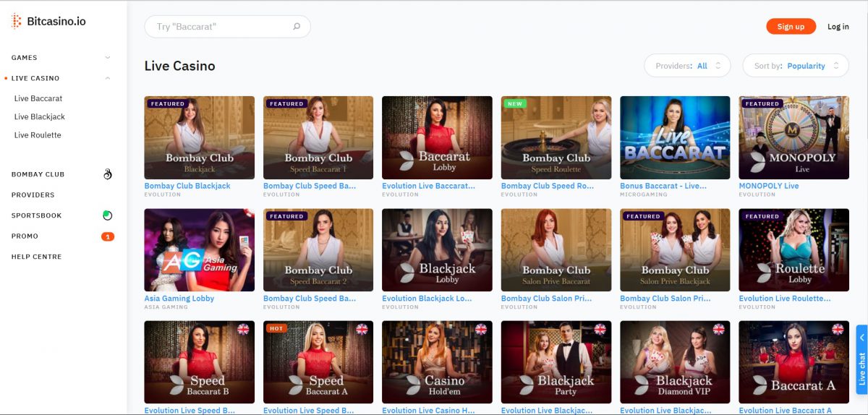This screenshot has width=868, height=415.
Task: Open the Speed Baccarat B thumbnail
Action: (x=200, y=362)
